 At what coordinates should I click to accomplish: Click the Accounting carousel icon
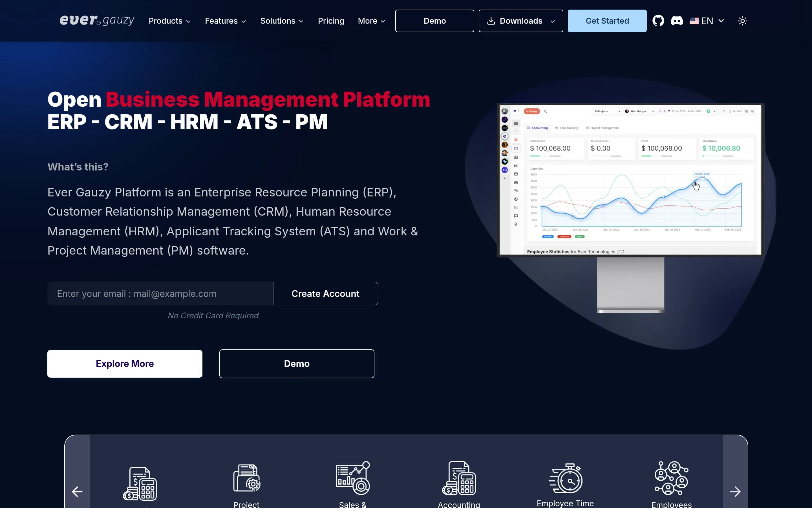coord(459,478)
